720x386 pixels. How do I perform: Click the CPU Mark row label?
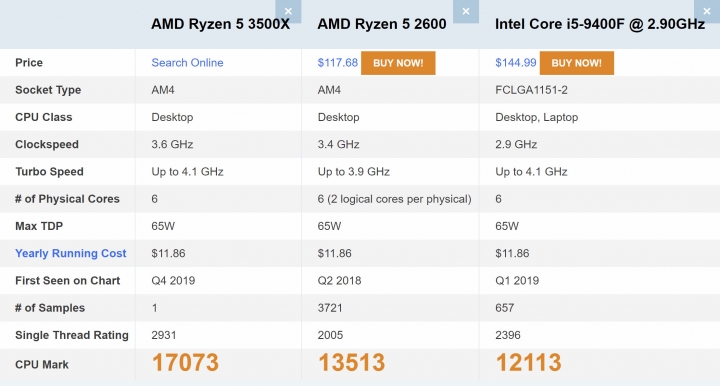[x=42, y=365]
